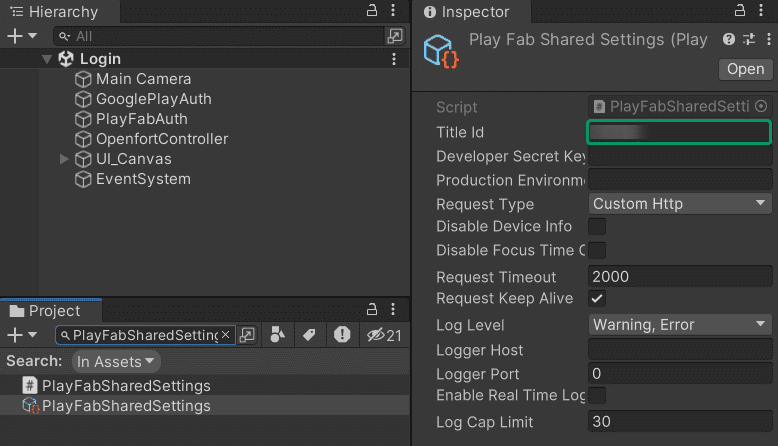778x446 pixels.
Task: Click the Logger Host field
Action: [680, 350]
